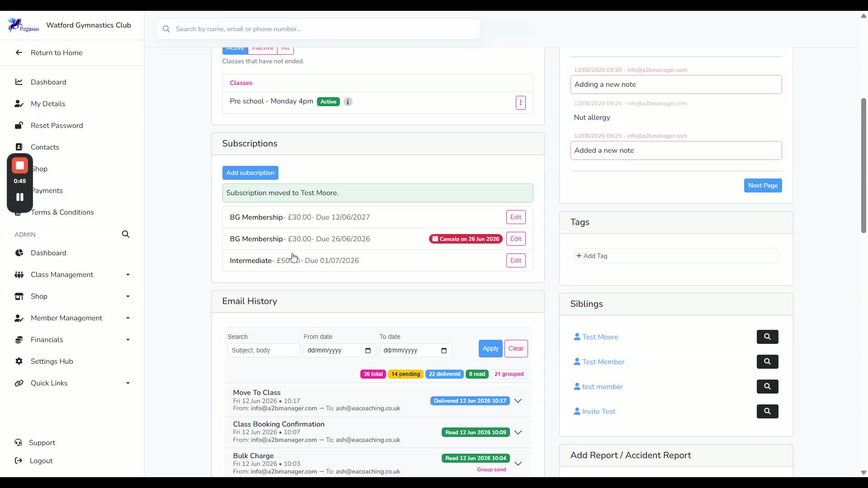Click the 'Adding a new note' note box
This screenshot has height=488, width=868.
tap(676, 84)
